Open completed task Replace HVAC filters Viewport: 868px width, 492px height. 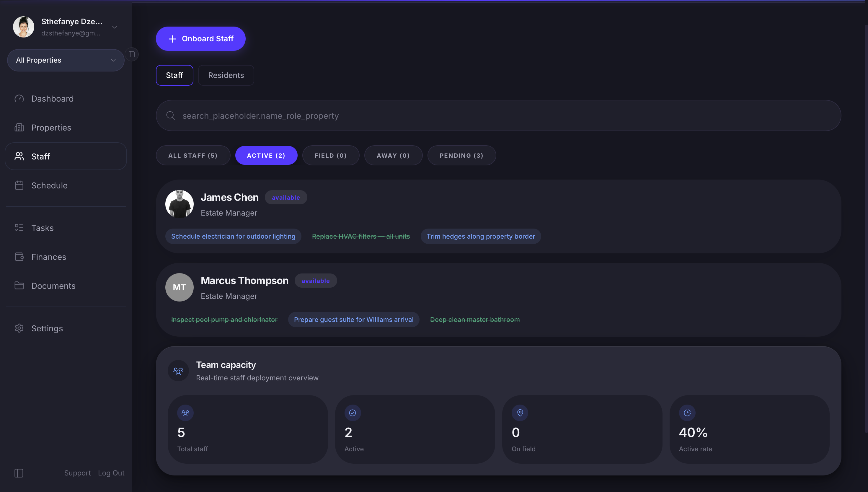pos(361,236)
